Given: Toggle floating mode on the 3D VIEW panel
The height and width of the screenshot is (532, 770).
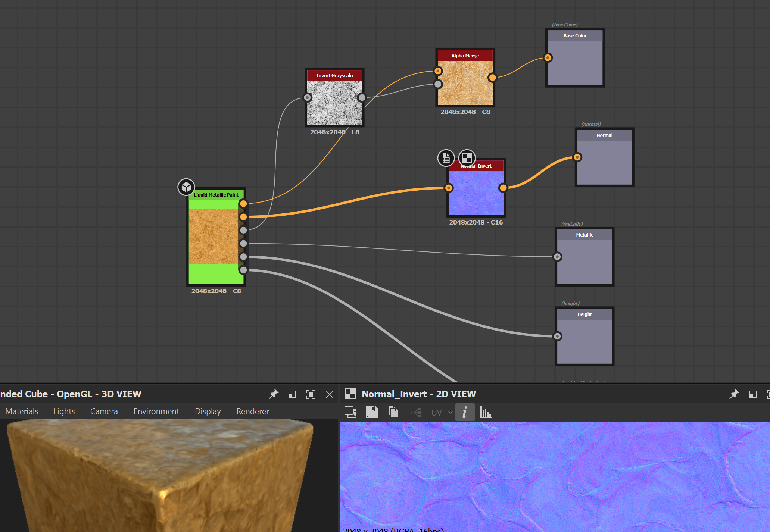Looking at the screenshot, I should pos(292,394).
